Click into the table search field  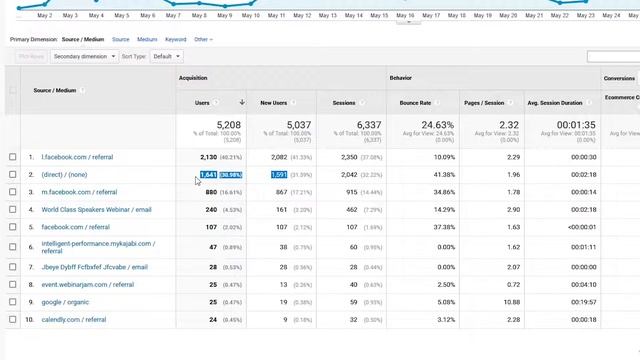click(613, 56)
